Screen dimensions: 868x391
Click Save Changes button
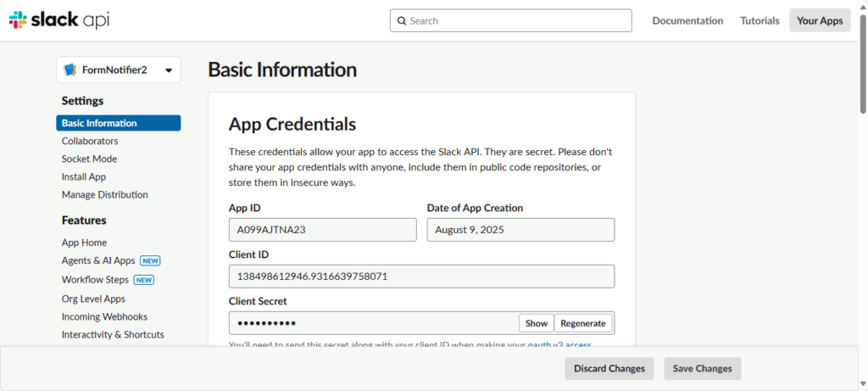pyautogui.click(x=703, y=368)
